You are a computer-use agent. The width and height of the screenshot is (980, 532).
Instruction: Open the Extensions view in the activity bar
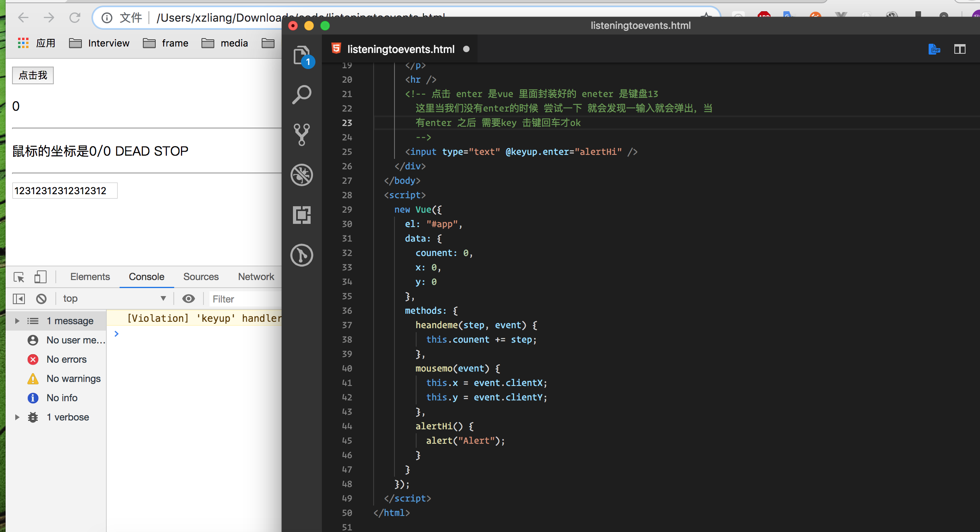301,215
